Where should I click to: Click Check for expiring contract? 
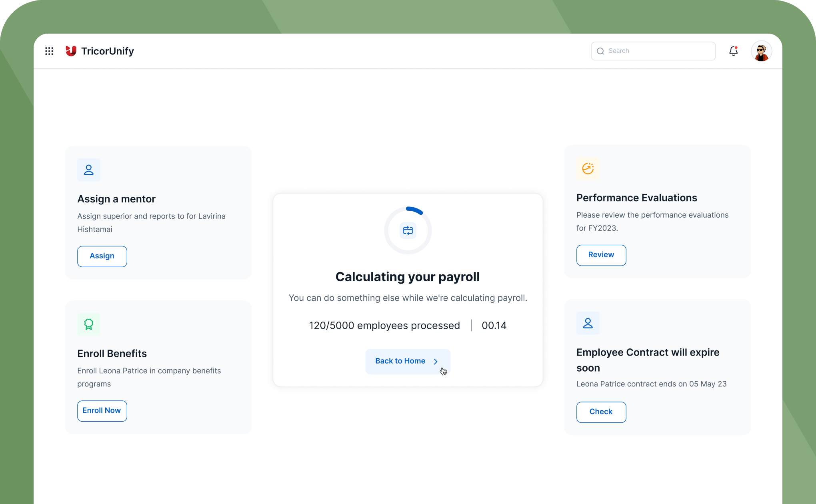pyautogui.click(x=601, y=411)
